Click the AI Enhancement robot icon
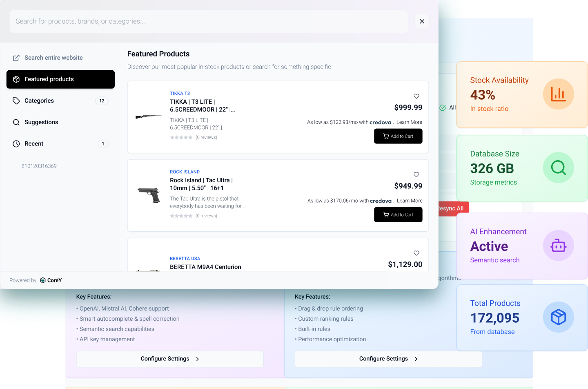Screen dimensions: 588x389 point(558,246)
